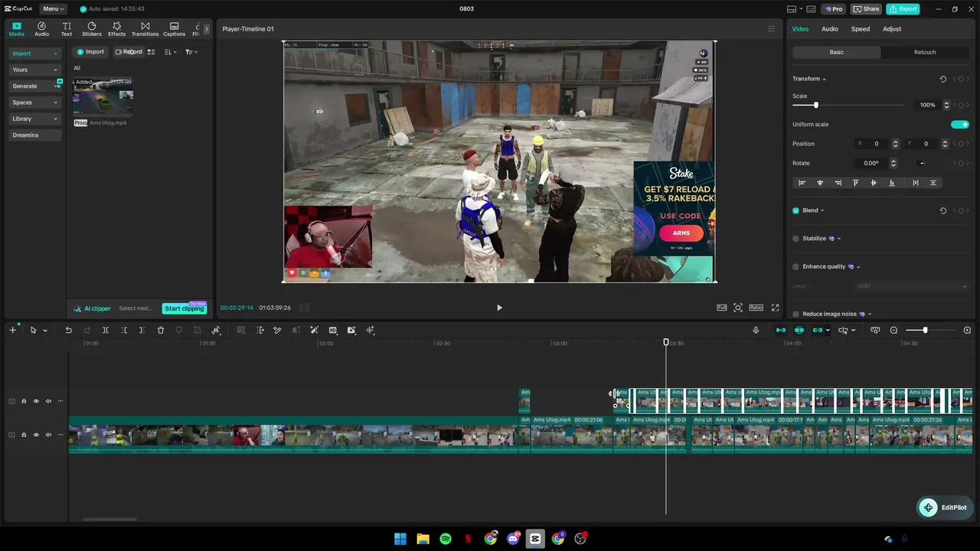Click the Ratio button in the player
This screenshot has width=980, height=551.
[756, 308]
